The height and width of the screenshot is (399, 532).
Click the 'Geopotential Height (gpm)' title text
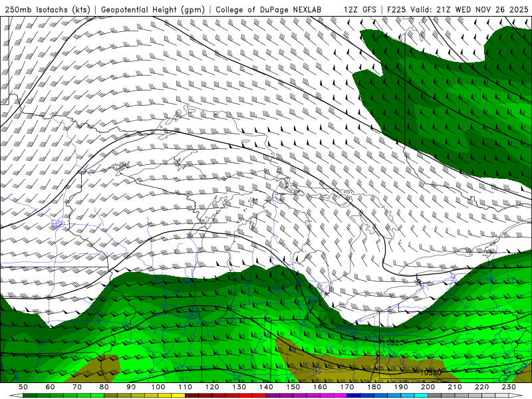click(153, 9)
